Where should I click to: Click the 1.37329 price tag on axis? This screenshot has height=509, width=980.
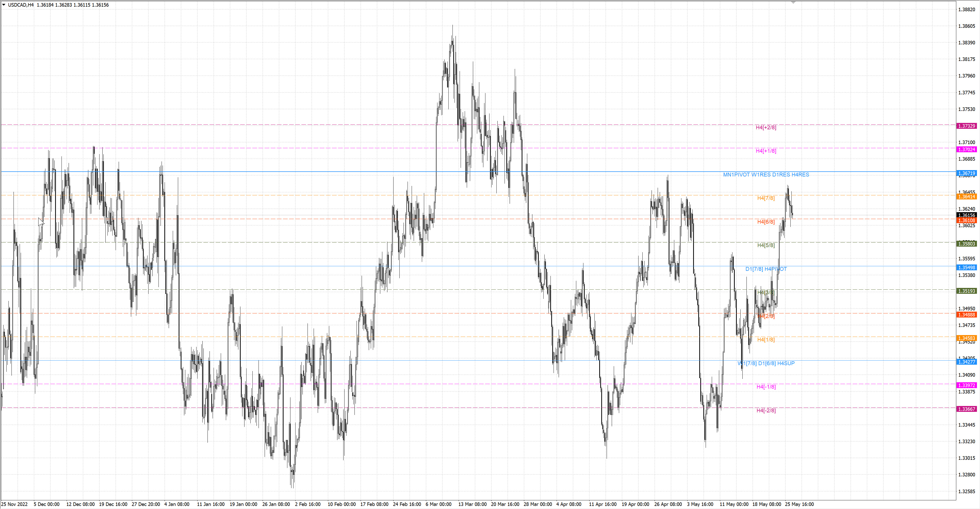point(966,126)
